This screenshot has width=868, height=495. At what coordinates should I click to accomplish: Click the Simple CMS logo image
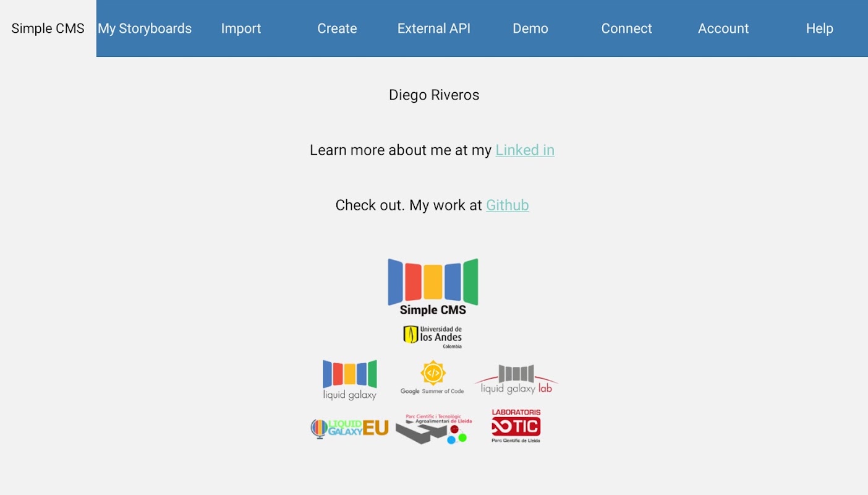pyautogui.click(x=433, y=287)
